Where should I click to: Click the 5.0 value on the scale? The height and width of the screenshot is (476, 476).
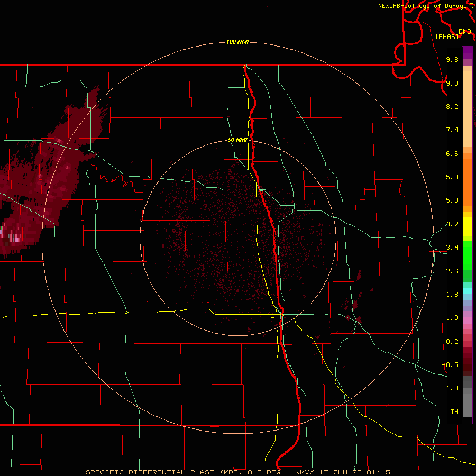point(452,200)
